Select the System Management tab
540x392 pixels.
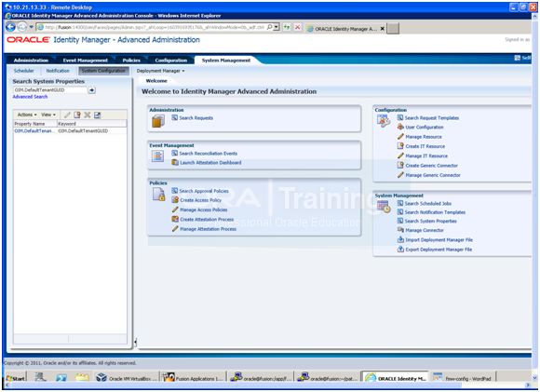click(x=226, y=61)
